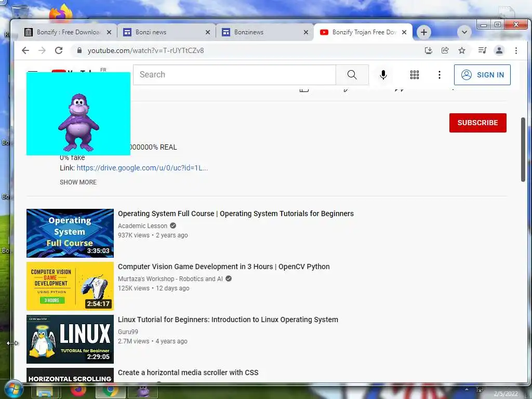Close the Bonzinews tab
The image size is (532, 399).
(x=306, y=32)
